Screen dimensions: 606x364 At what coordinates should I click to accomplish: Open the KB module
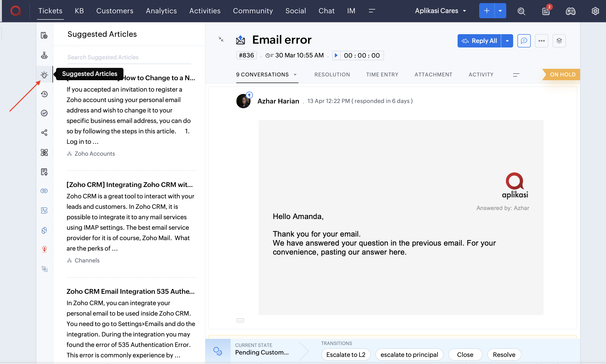coord(79,11)
